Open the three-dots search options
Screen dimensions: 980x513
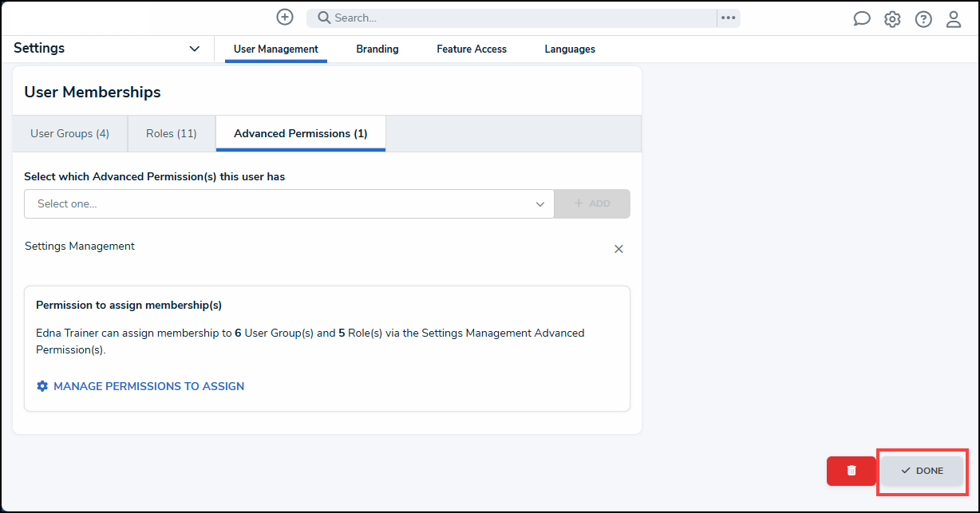(x=728, y=18)
